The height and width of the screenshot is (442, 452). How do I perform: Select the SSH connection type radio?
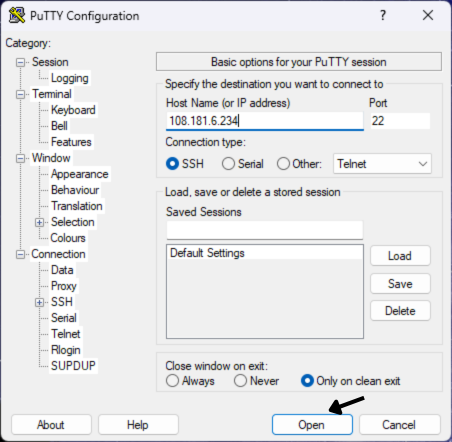pos(172,164)
